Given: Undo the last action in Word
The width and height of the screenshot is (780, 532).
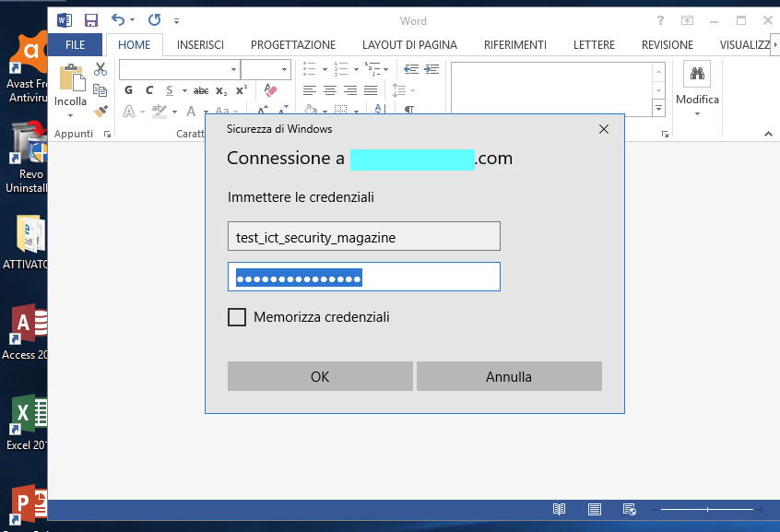Looking at the screenshot, I should [x=117, y=20].
